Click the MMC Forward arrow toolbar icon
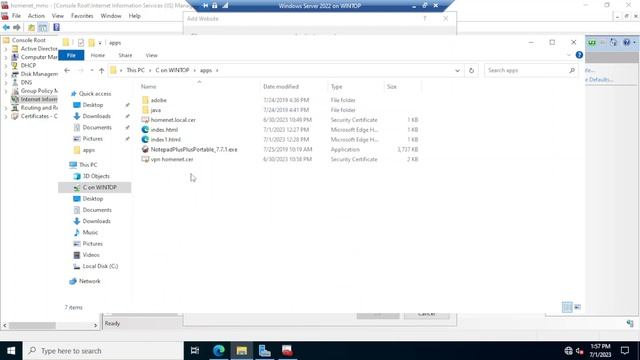Image resolution: width=640 pixels, height=360 pixels. (17, 27)
